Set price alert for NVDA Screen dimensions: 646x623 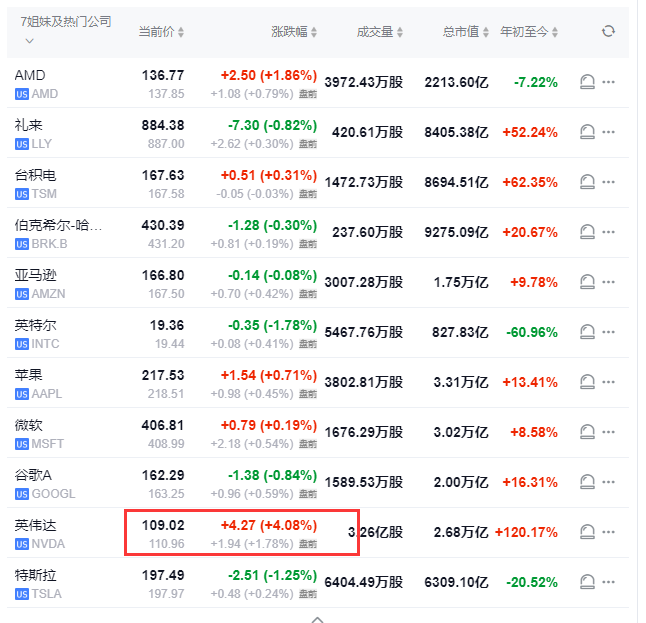point(587,532)
